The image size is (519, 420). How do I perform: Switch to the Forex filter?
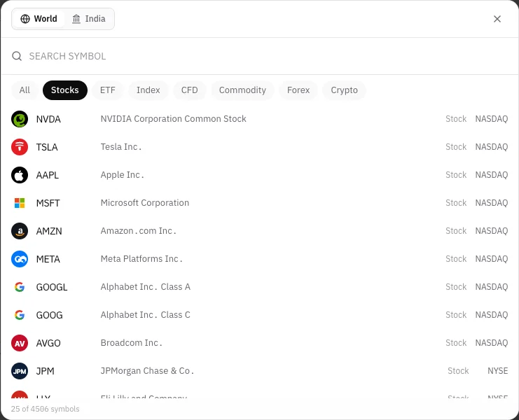[298, 90]
